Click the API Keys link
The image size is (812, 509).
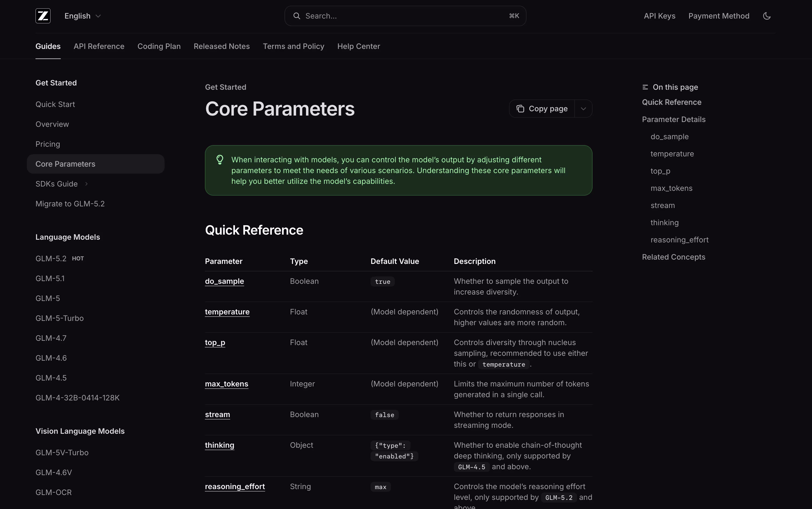(660, 16)
